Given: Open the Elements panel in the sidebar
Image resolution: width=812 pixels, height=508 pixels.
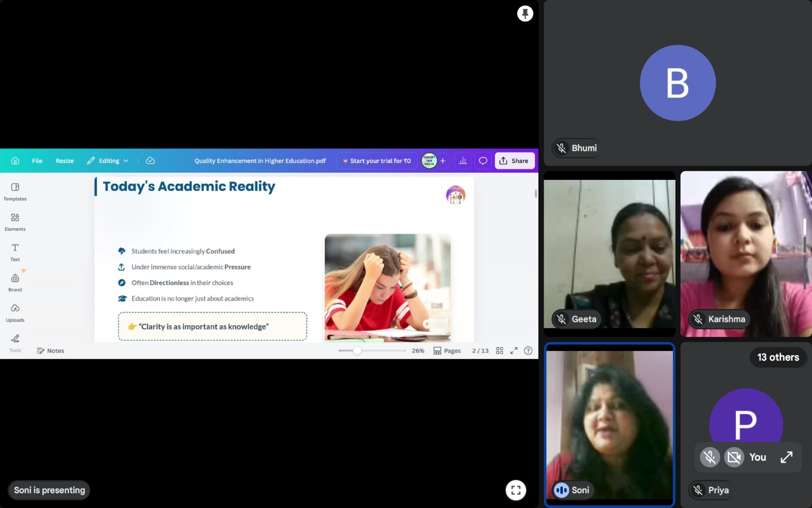Looking at the screenshot, I should pos(15,222).
